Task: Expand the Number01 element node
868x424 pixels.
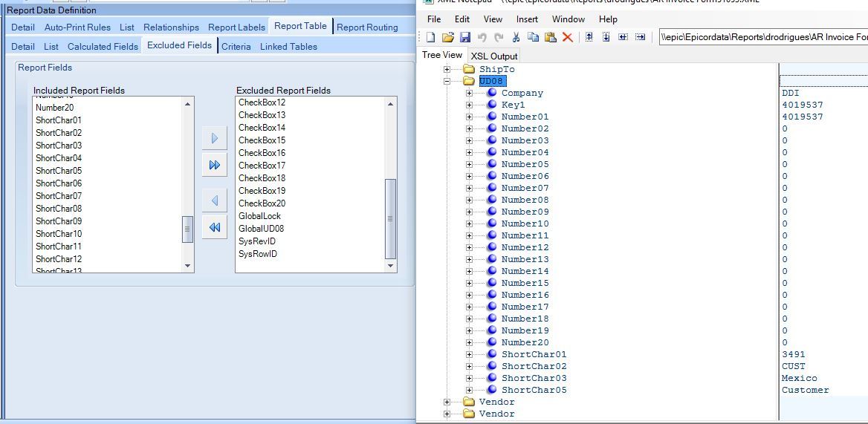Action: click(x=470, y=117)
